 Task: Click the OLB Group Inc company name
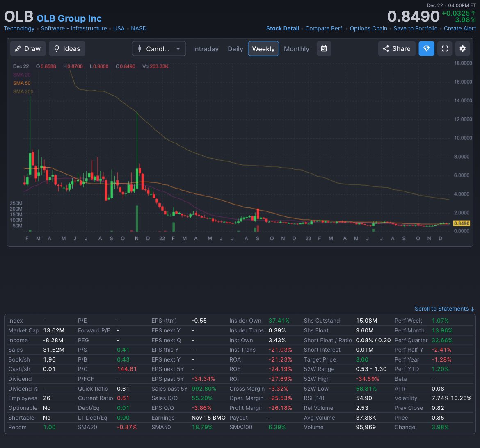pos(69,18)
